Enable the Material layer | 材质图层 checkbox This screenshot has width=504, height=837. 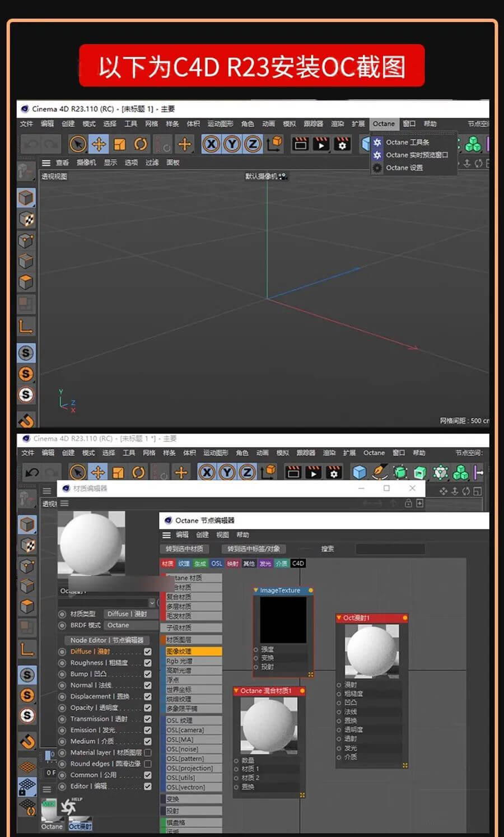point(148,752)
